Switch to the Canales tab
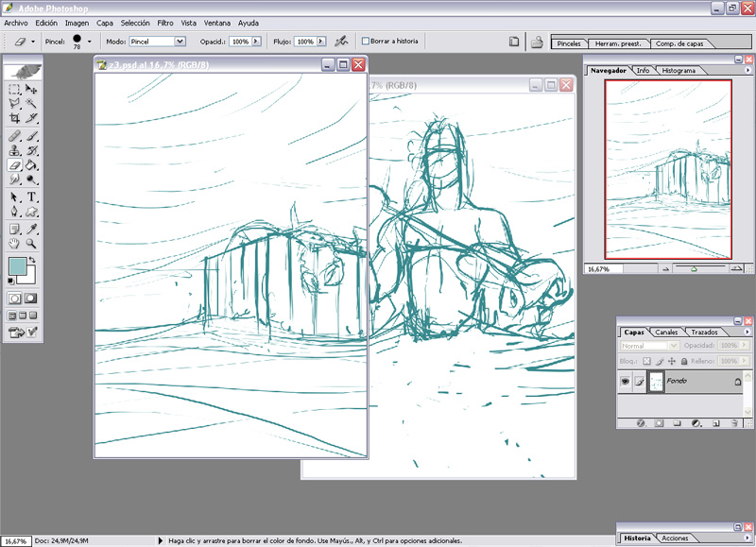756x547 pixels. tap(666, 332)
